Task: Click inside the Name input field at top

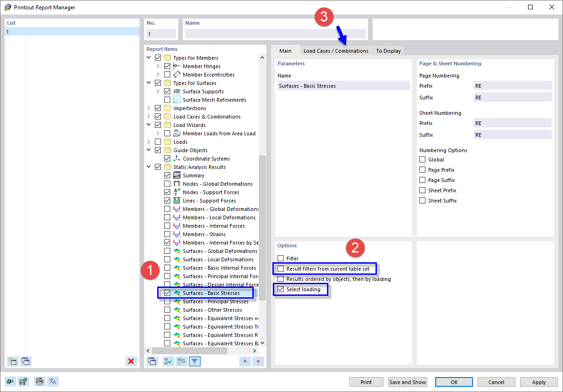Action: pyautogui.click(x=275, y=33)
